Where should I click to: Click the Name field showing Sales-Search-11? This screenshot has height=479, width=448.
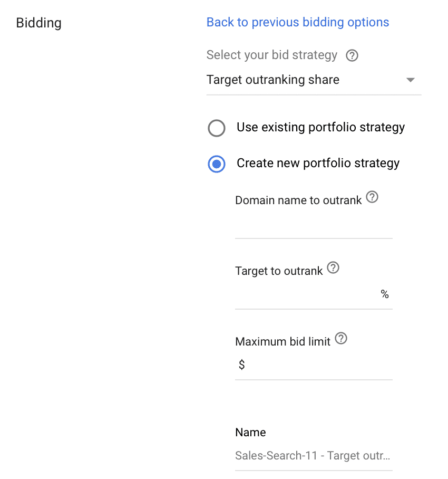pyautogui.click(x=314, y=456)
